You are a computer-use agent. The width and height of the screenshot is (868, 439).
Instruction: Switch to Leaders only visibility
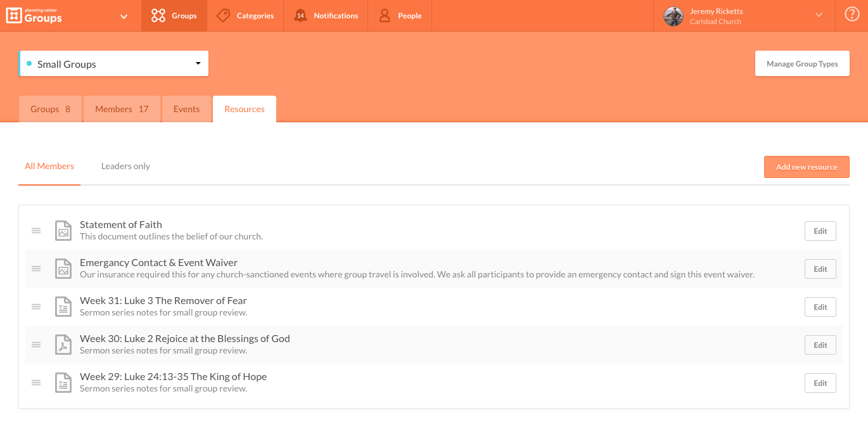point(125,166)
